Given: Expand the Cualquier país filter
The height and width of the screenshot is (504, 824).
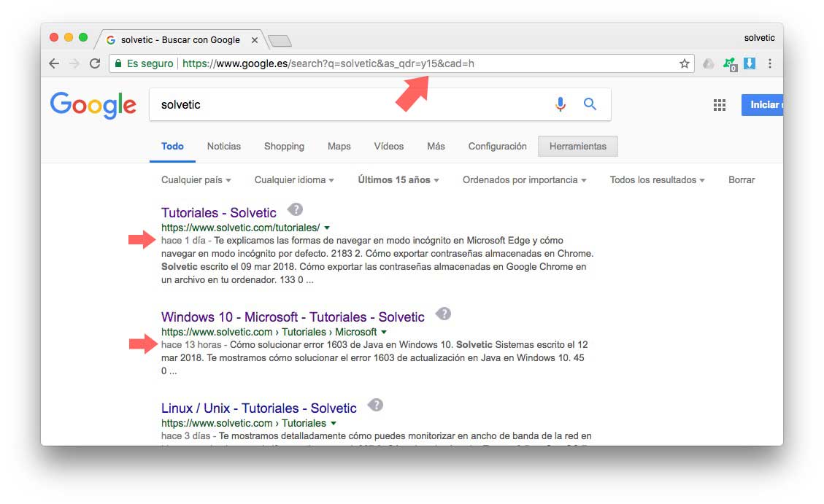Looking at the screenshot, I should pyautogui.click(x=196, y=179).
